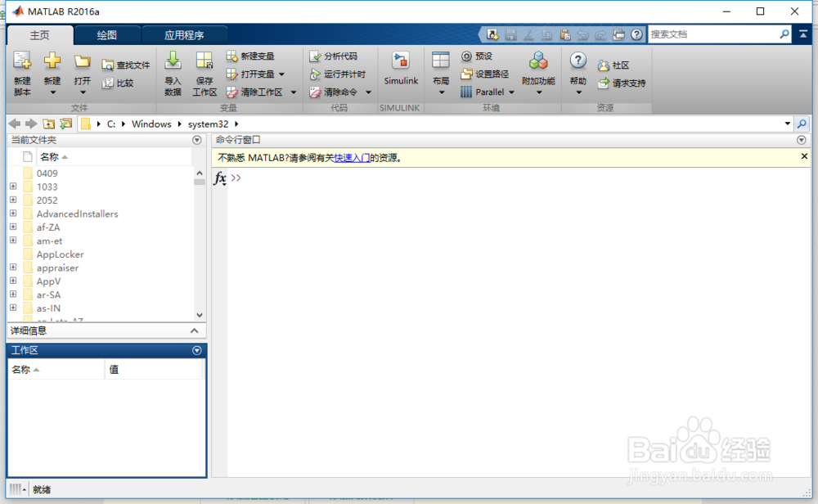Click New Variable (新建变量)
The height and width of the screenshot is (504, 818).
coord(250,56)
